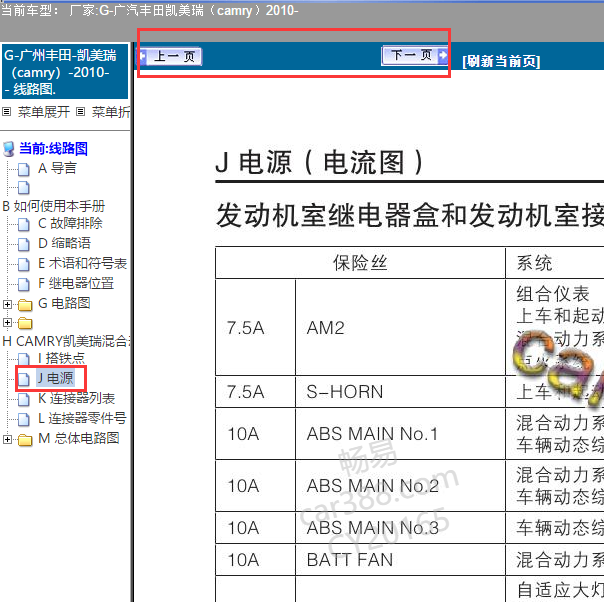604x602 pixels.
Task: Click page icon next to E 术语和符号表
Action: [23, 264]
